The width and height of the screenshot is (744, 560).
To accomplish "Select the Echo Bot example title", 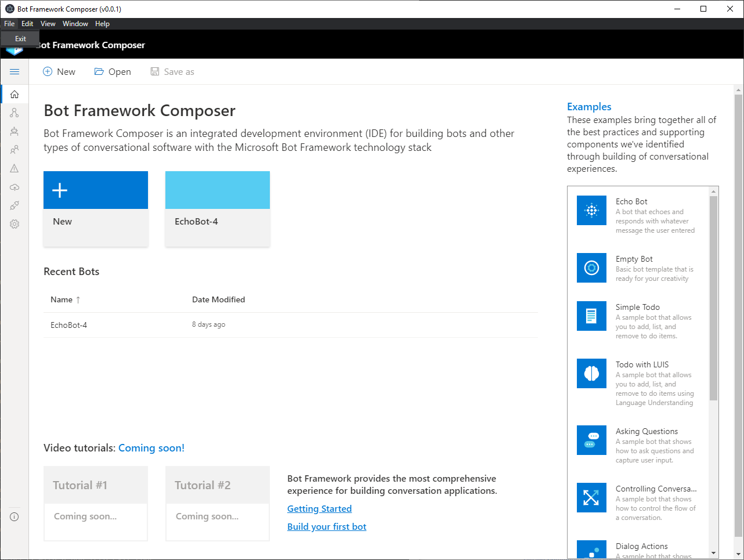I will (x=631, y=201).
